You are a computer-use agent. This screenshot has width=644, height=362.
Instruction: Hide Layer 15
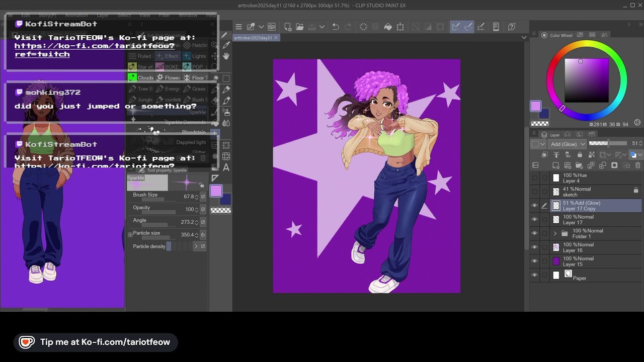tap(534, 261)
